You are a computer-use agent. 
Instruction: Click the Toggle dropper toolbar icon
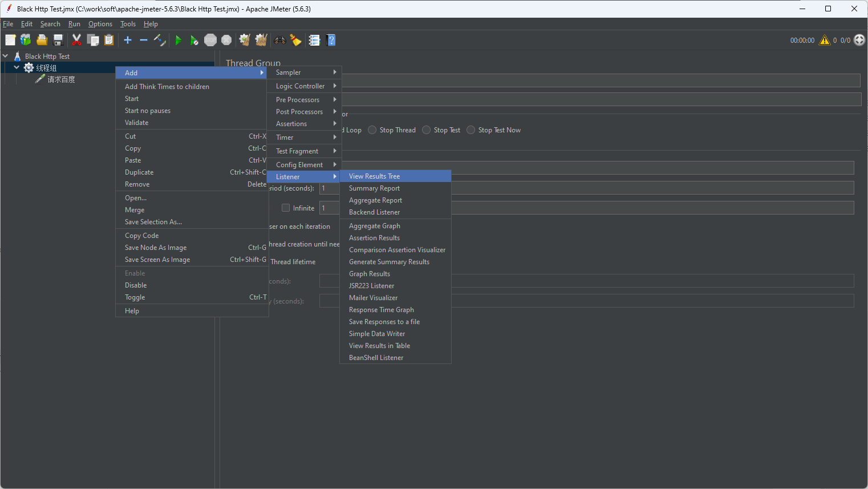(x=160, y=40)
